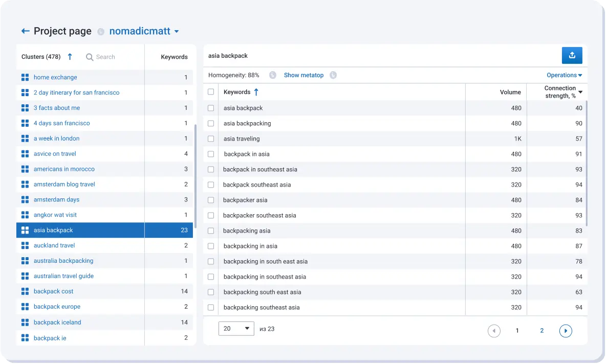Image resolution: width=606 pixels, height=364 pixels.
Task: Click the sort arrow in the Keywords column header
Action: coord(256,92)
